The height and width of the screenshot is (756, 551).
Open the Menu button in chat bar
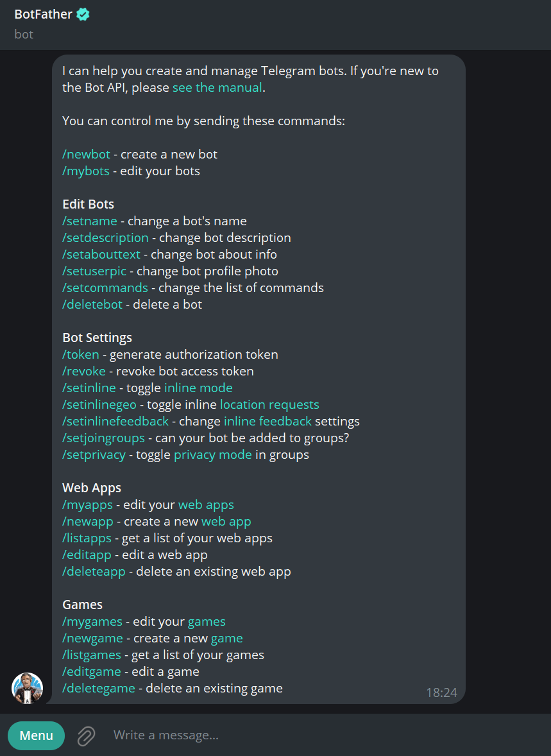tap(36, 735)
